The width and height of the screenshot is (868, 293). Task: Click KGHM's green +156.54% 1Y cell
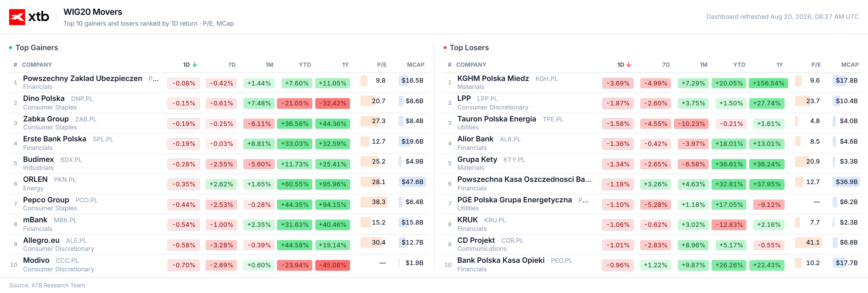[x=768, y=83]
